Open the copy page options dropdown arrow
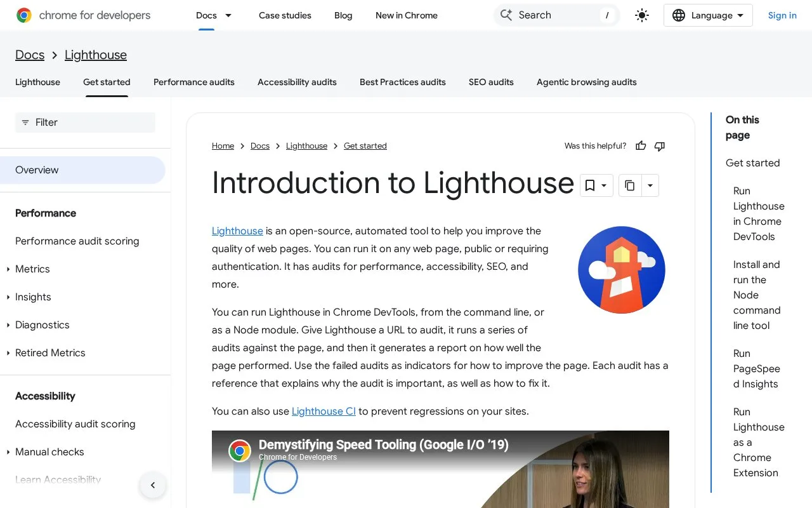812x508 pixels. pyautogui.click(x=650, y=185)
